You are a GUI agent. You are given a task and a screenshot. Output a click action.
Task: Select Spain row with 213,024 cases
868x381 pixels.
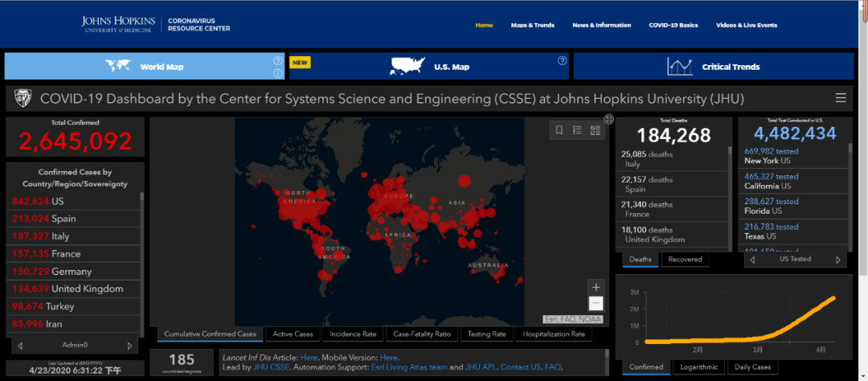[72, 219]
